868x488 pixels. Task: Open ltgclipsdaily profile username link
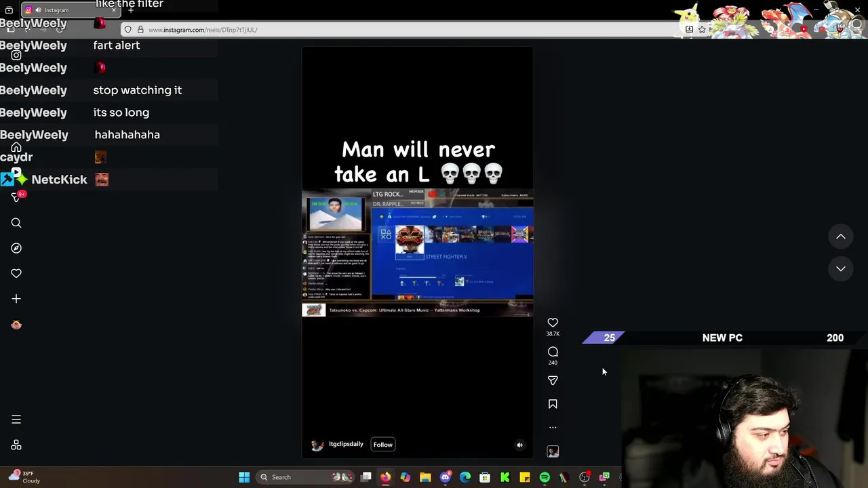(346, 444)
